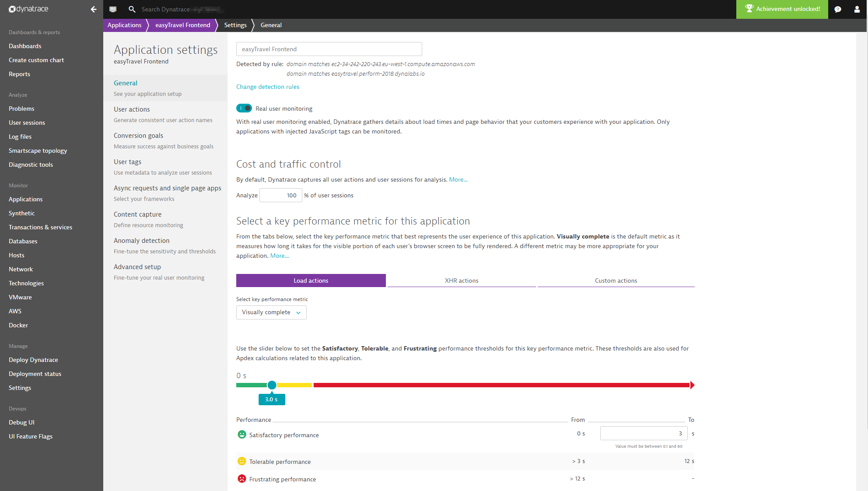Open Hosts in sidebar
This screenshot has height=491, width=868.
tap(16, 255)
